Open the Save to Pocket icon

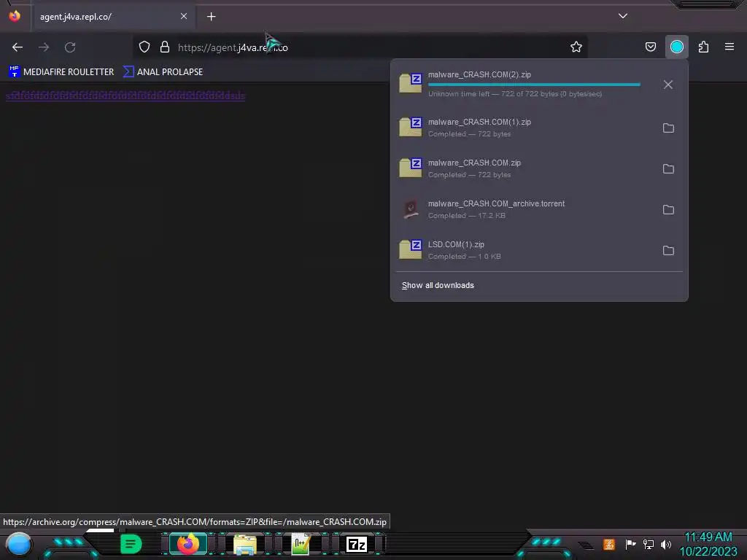point(650,47)
